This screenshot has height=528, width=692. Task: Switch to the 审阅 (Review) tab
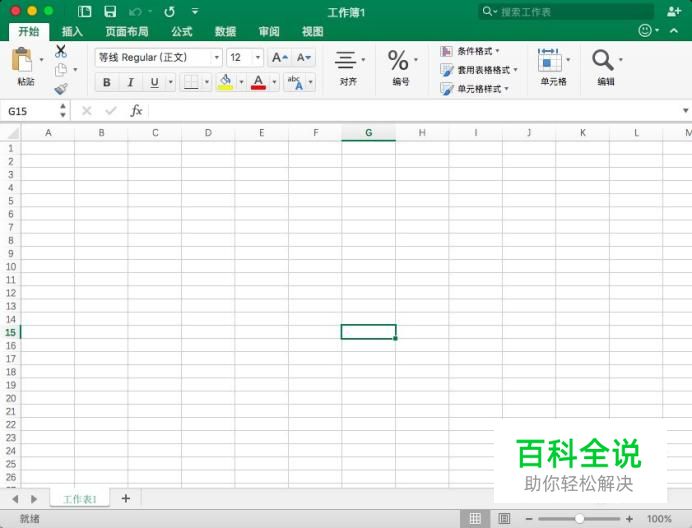269,31
